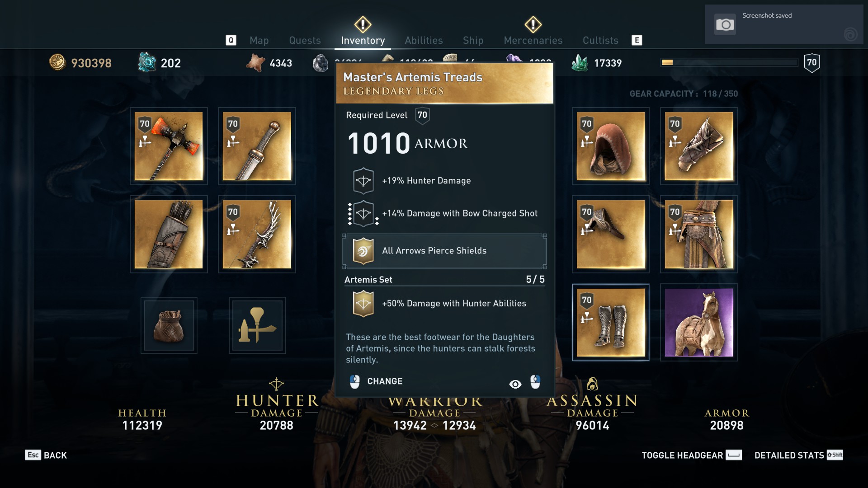
Task: Select the waist belt armor slot
Action: pos(698,234)
